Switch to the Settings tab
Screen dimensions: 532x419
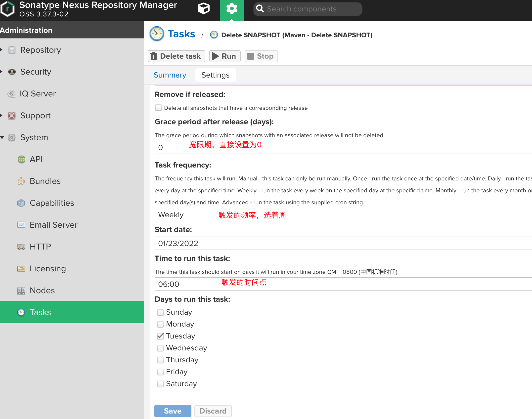tap(215, 75)
